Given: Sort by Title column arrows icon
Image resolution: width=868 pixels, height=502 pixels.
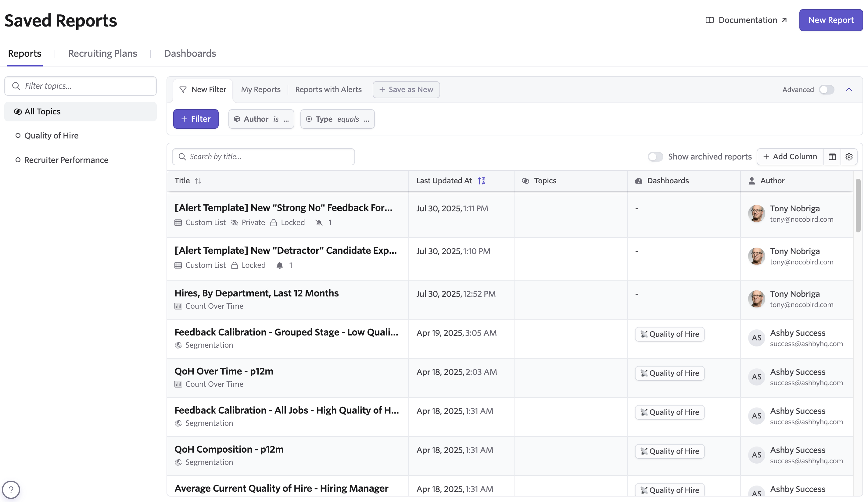Looking at the screenshot, I should click(198, 181).
